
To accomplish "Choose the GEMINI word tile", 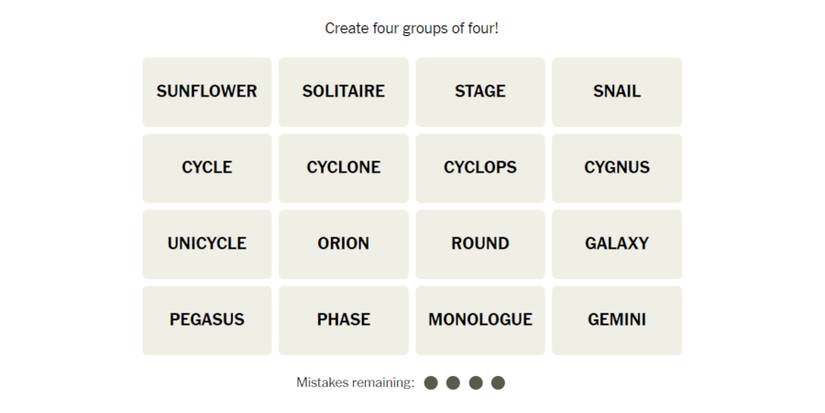I will [x=617, y=320].
